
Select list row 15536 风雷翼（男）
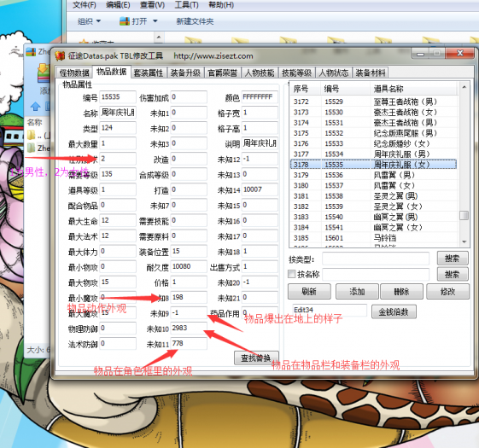(373, 175)
